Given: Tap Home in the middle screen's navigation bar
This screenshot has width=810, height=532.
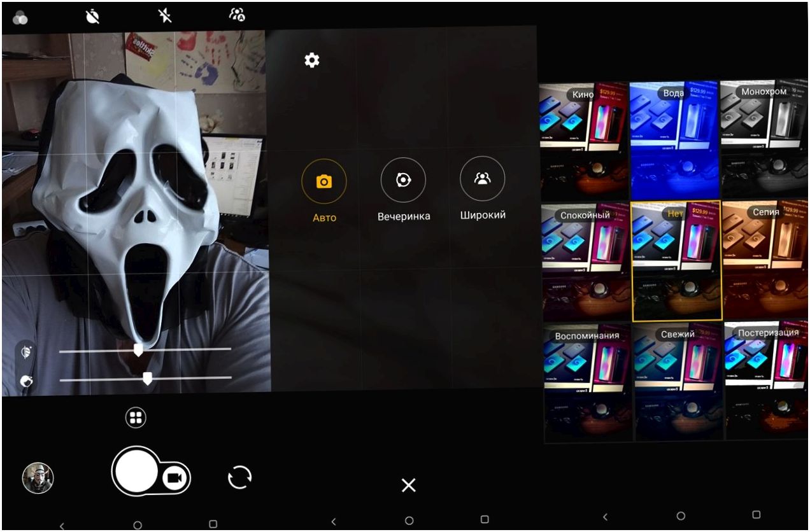Looking at the screenshot, I should [409, 521].
